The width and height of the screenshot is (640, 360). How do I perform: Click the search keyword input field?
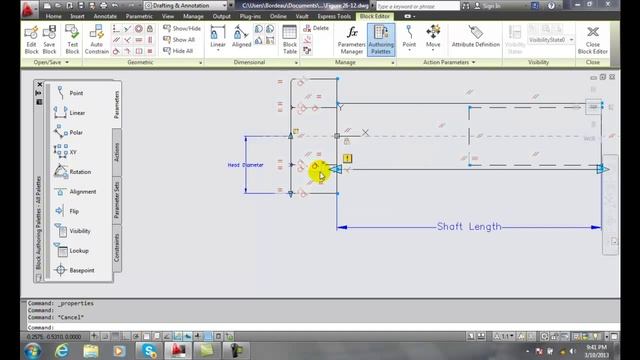point(418,6)
